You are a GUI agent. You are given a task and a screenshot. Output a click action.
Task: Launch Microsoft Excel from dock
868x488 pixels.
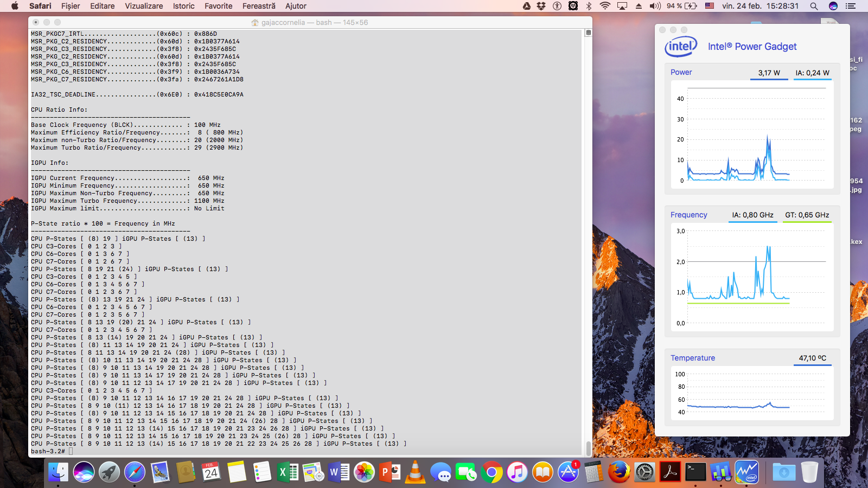click(x=288, y=472)
